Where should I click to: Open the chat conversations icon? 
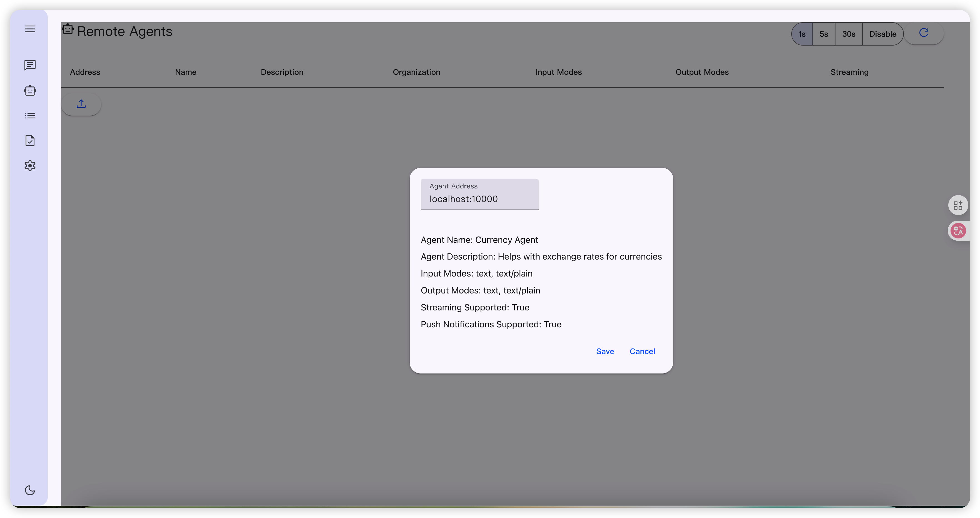coord(30,65)
